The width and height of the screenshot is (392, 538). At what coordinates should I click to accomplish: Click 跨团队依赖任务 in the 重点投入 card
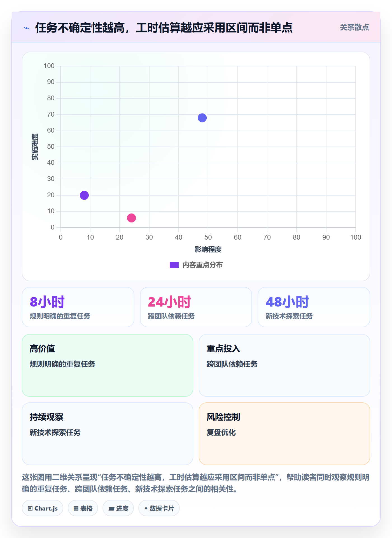(x=232, y=364)
